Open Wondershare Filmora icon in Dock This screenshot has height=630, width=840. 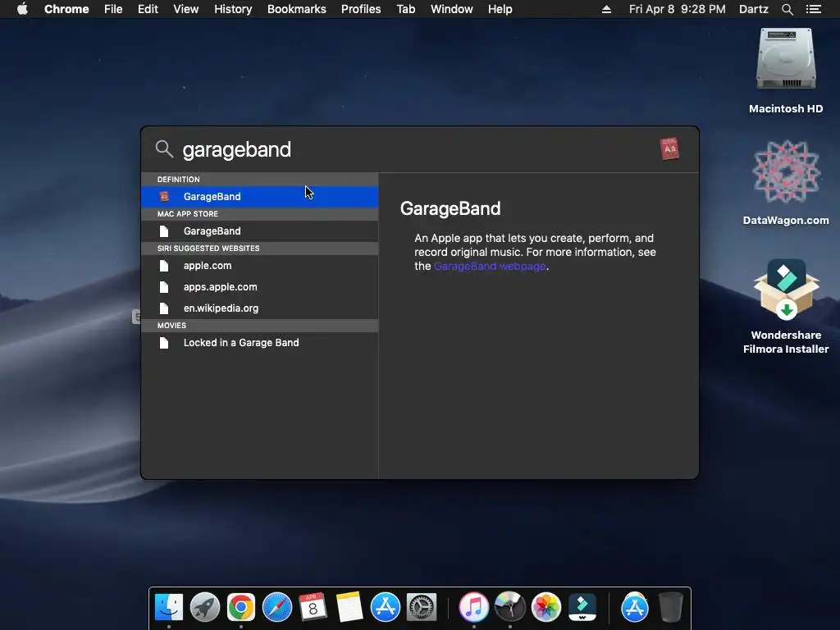coord(582,607)
